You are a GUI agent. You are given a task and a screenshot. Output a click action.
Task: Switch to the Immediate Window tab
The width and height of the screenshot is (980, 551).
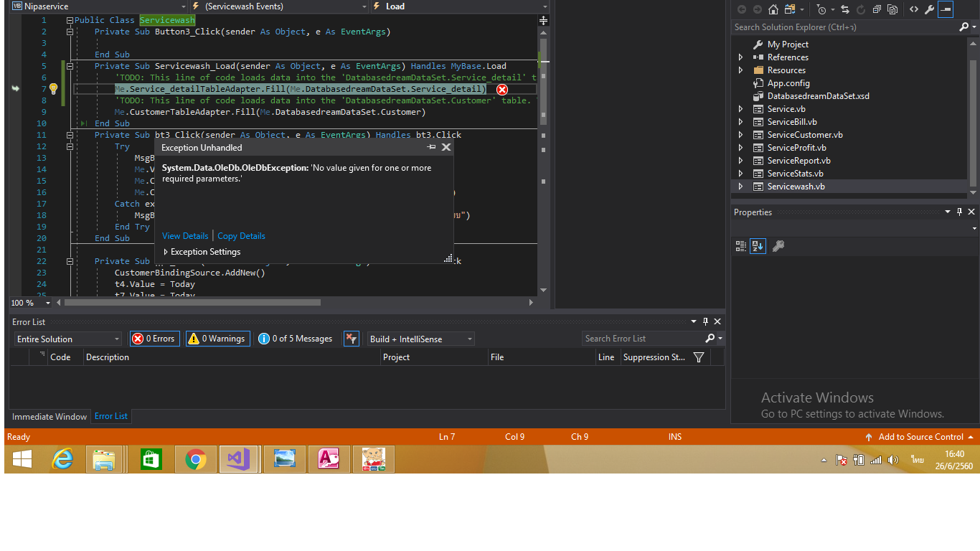click(50, 416)
